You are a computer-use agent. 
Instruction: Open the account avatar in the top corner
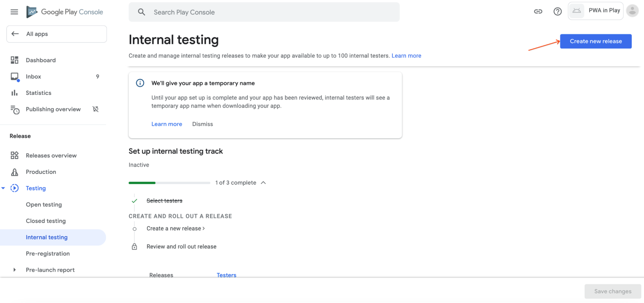632,11
